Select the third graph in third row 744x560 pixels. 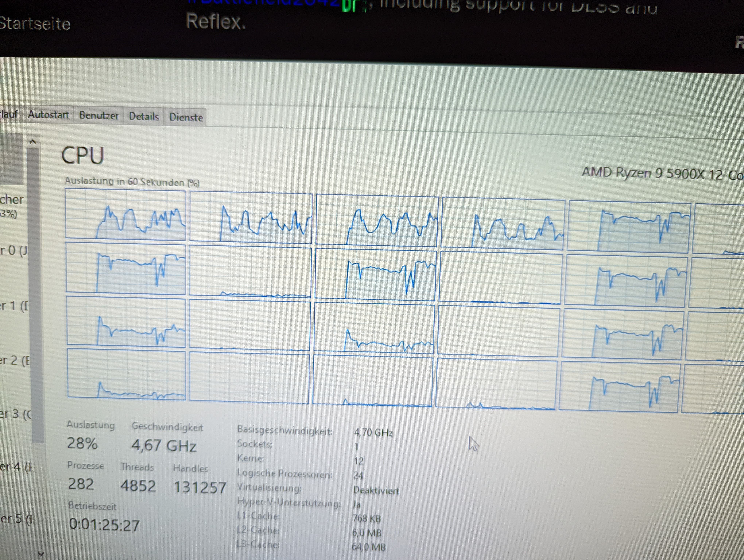tap(374, 328)
